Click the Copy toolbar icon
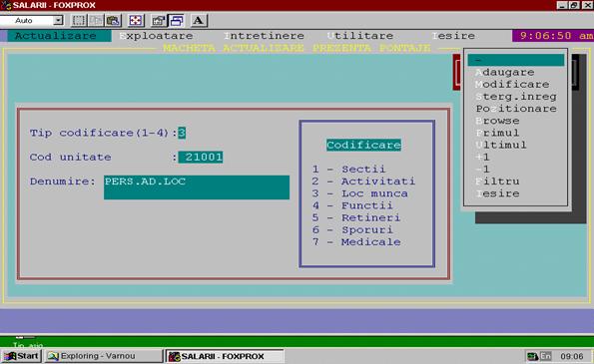594x364 pixels. (x=96, y=20)
